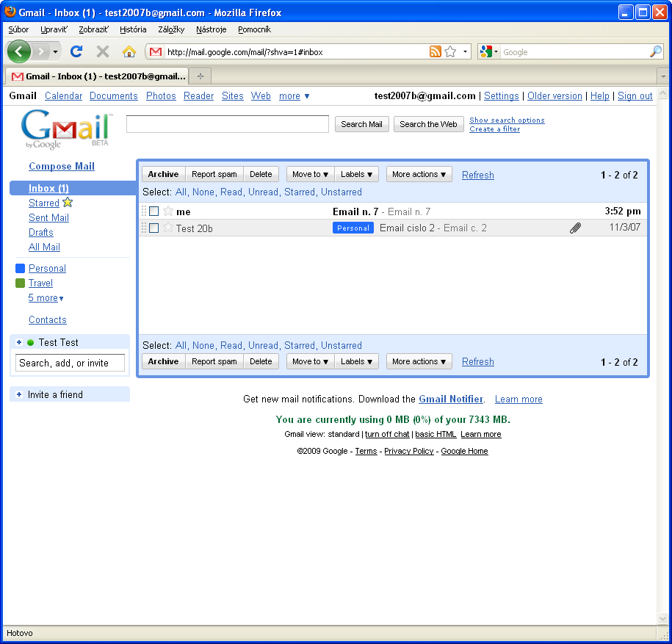Open the bookmark star dropdown arrow
Image resolution: width=672 pixels, height=644 pixels.
click(x=465, y=52)
